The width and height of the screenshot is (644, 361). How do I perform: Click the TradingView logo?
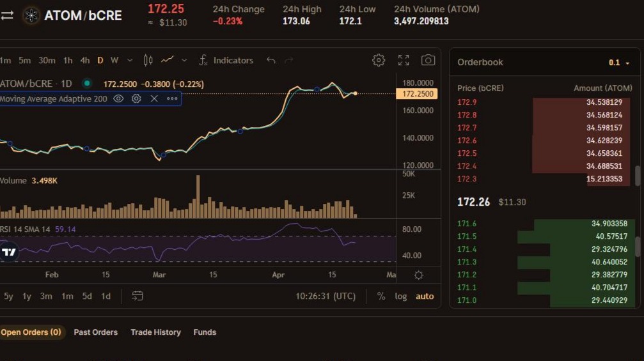(8, 252)
